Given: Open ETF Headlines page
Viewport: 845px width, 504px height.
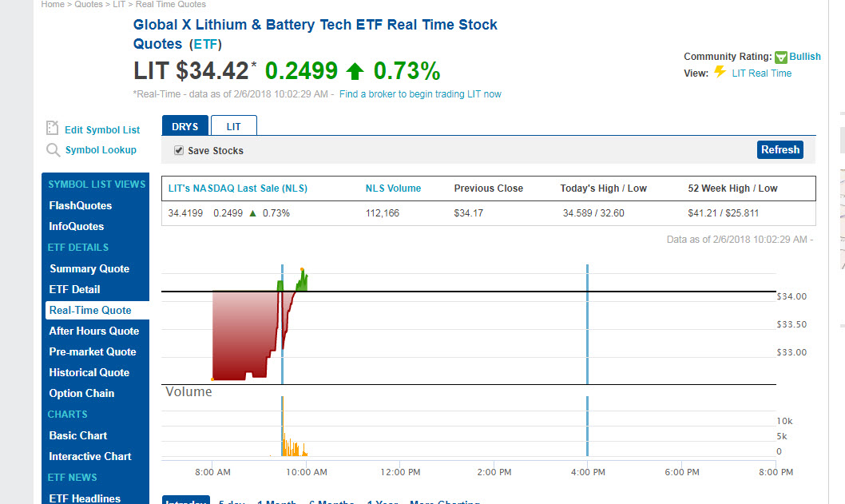Looking at the screenshot, I should point(85,498).
